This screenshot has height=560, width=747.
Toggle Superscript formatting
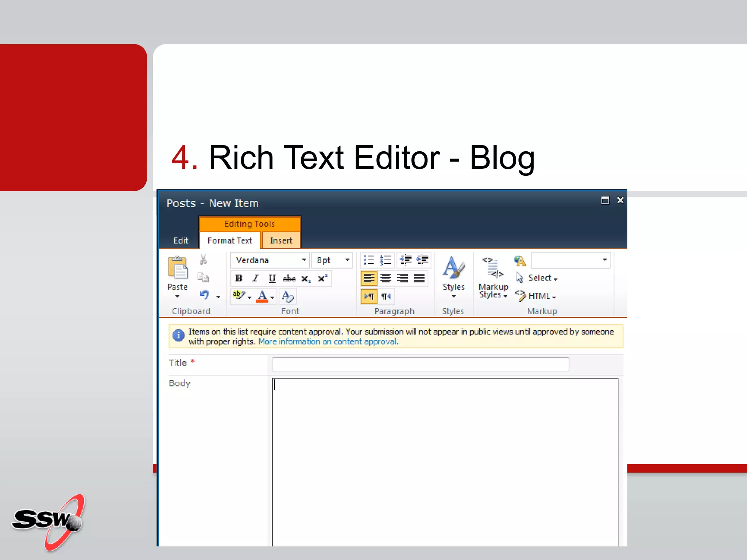(322, 278)
